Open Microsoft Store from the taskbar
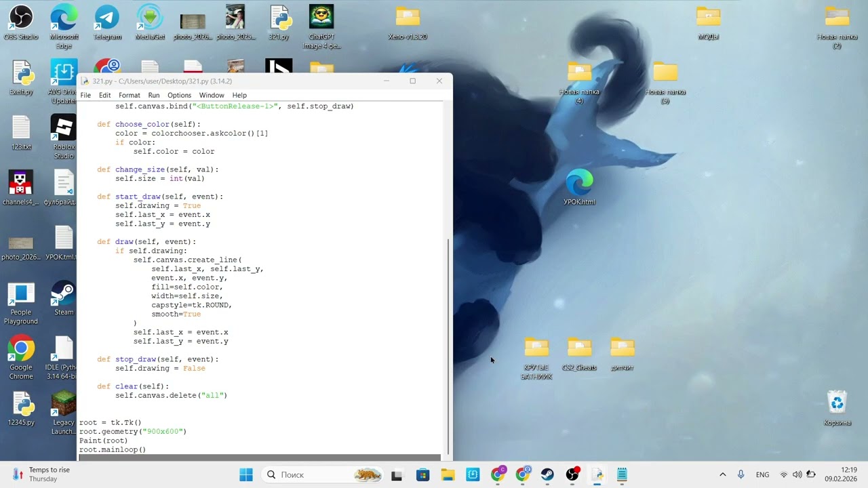868x488 pixels. click(x=422, y=475)
